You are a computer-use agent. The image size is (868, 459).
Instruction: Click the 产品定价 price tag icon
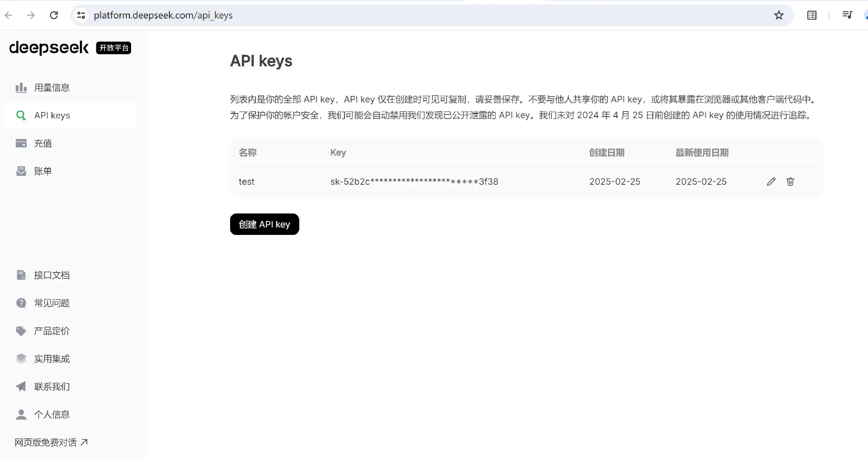21,331
